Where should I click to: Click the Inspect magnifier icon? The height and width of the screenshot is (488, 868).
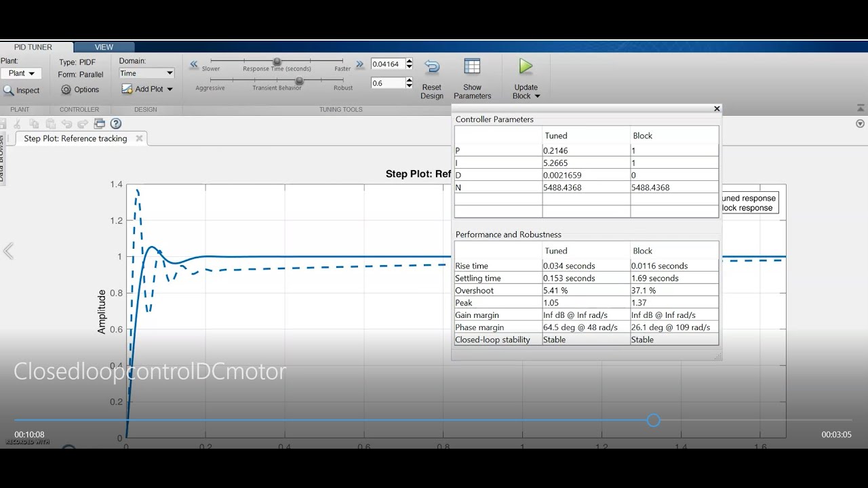click(8, 90)
